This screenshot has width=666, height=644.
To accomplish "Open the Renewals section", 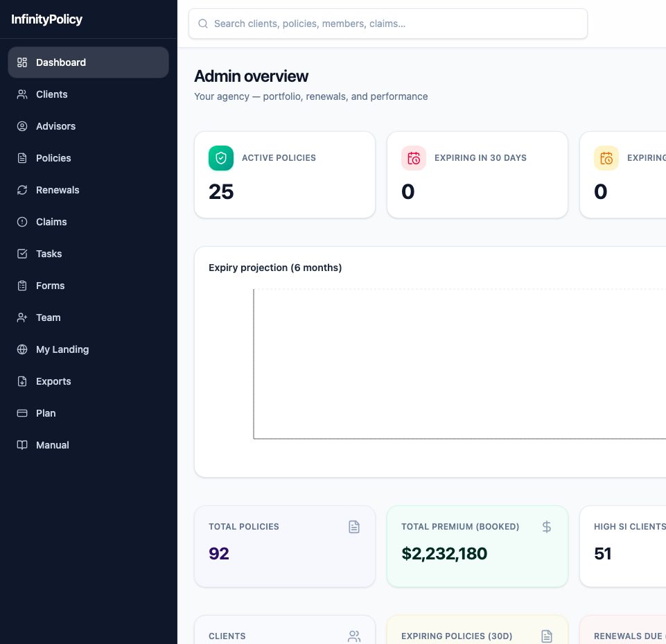I will tap(88, 190).
